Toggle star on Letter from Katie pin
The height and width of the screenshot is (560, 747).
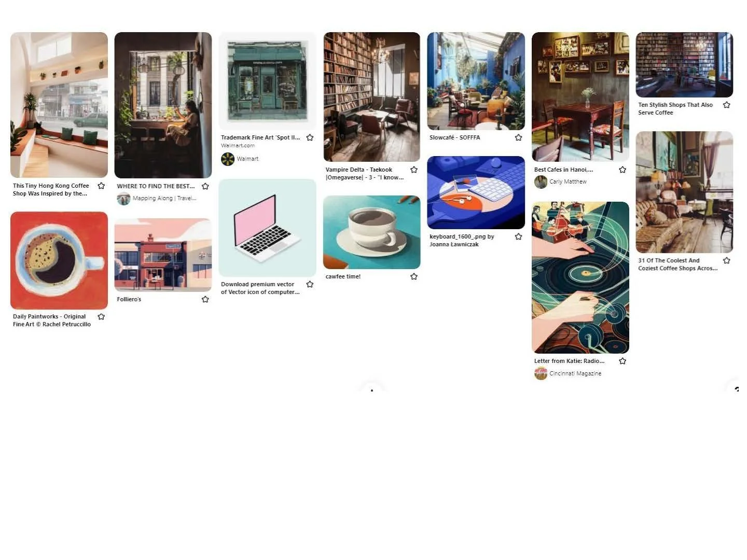622,361
